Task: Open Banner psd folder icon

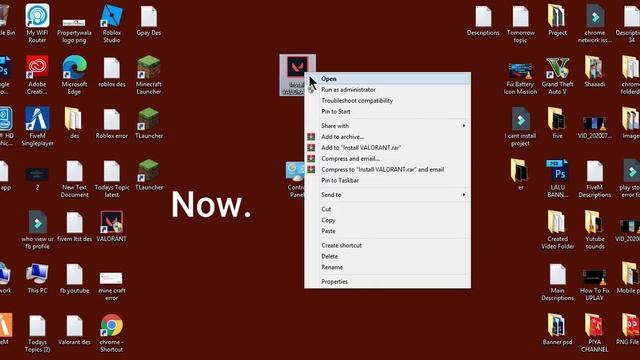Action: tap(558, 326)
